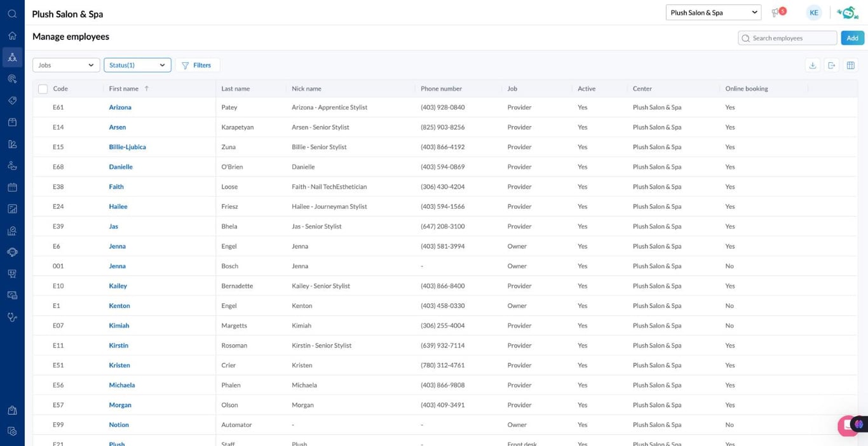Open the price tag icon in sidebar

tap(12, 100)
